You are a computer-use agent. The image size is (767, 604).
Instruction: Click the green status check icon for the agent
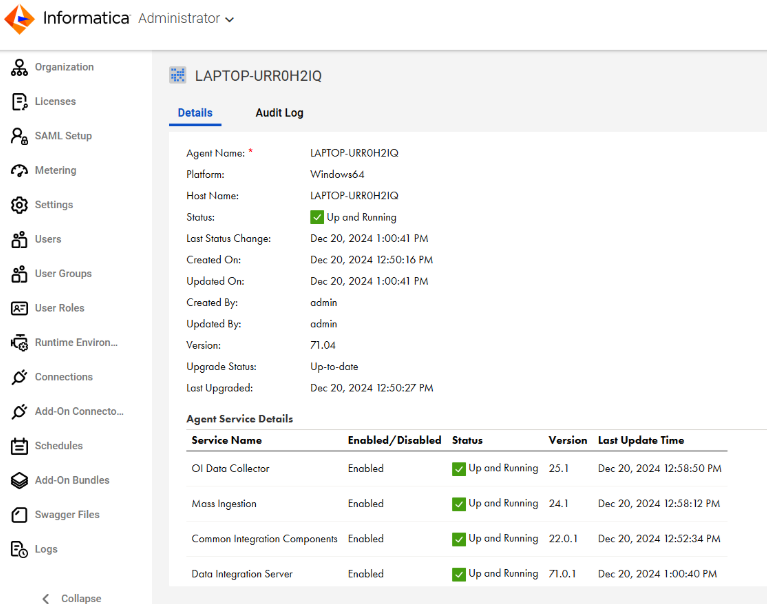point(317,217)
